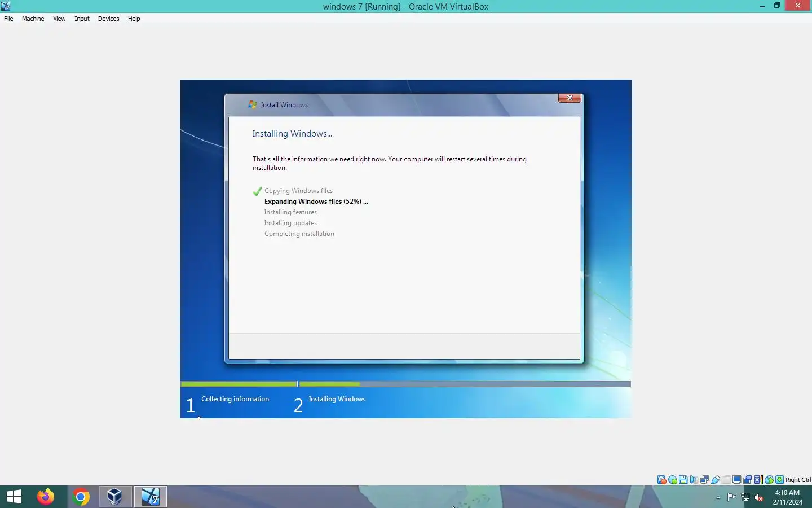This screenshot has height=508, width=812.
Task: Close the Install Windows dialog
Action: point(570,98)
